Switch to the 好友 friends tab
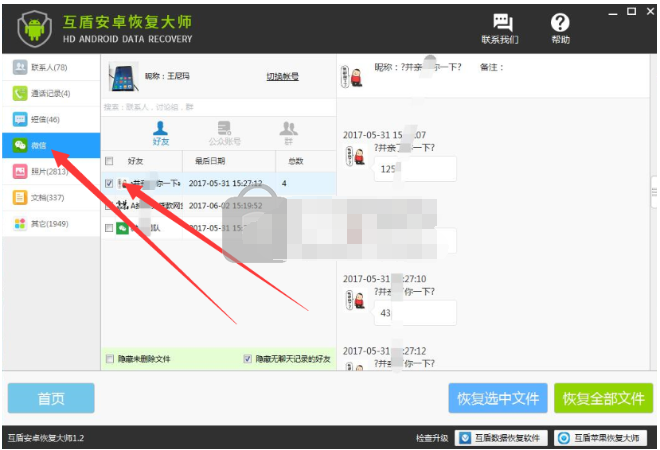Image resolution: width=660 pixels, height=450 pixels. pos(160,132)
